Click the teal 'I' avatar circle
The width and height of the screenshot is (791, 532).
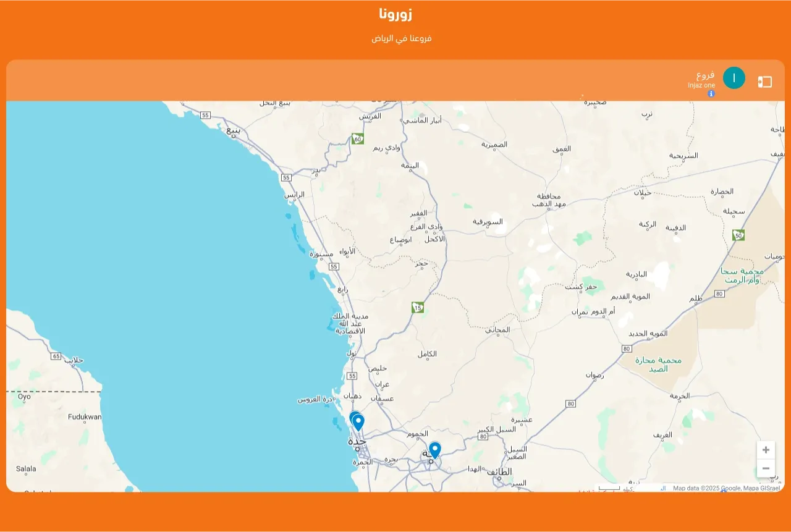coord(734,78)
